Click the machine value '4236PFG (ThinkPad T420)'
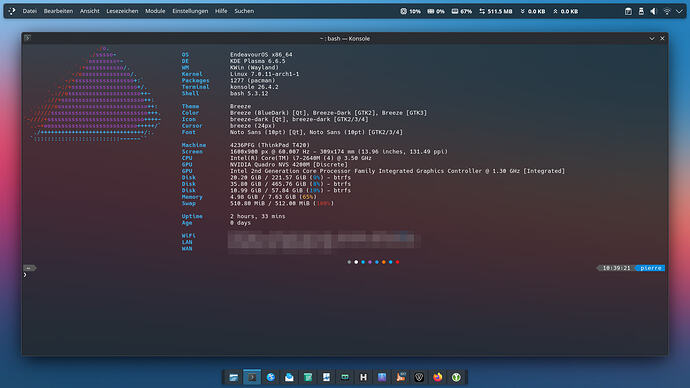 click(x=270, y=145)
